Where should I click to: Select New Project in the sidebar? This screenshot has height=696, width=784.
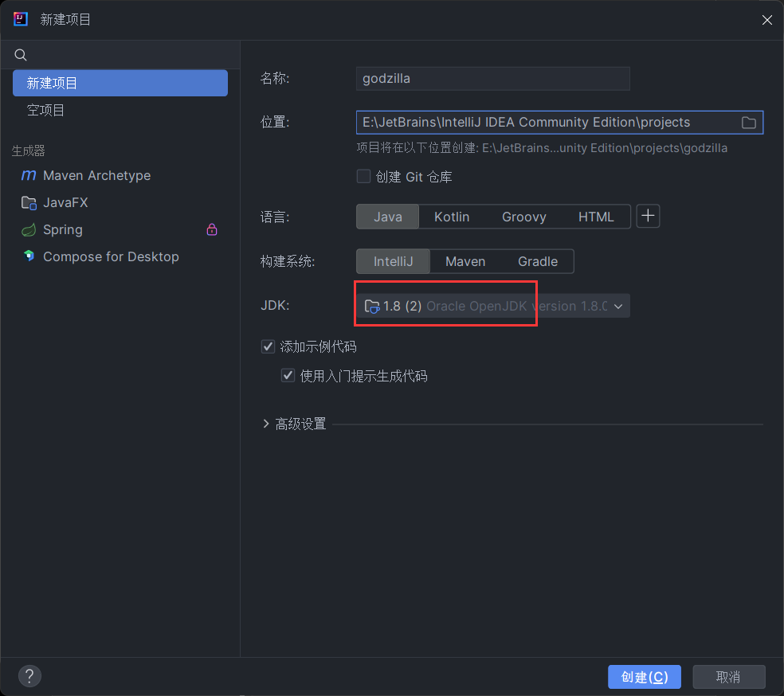click(x=120, y=83)
